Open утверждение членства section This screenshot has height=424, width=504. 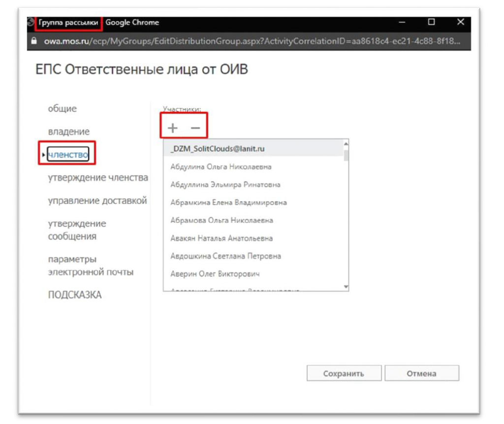pos(97,178)
